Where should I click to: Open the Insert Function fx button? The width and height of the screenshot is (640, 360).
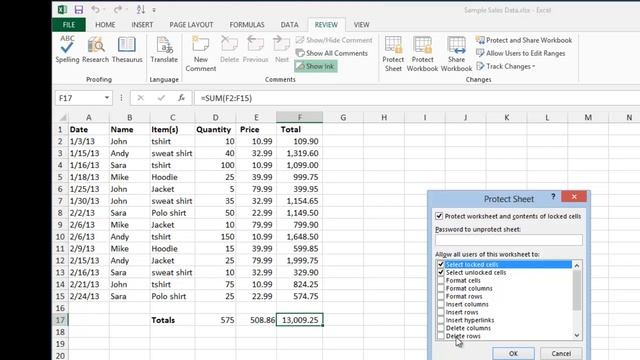point(181,98)
